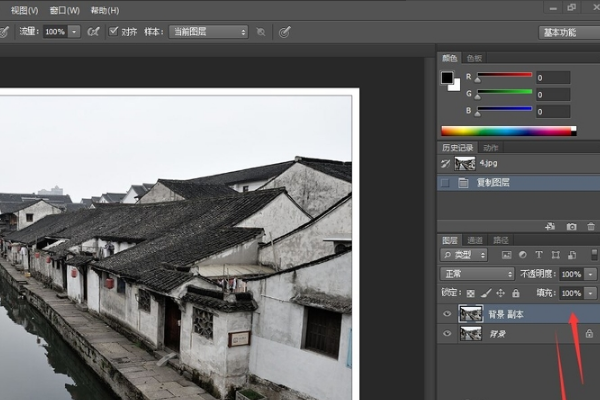This screenshot has height=400, width=600.
Task: Open the 样本 当前图层 dropdown
Action: 208,32
